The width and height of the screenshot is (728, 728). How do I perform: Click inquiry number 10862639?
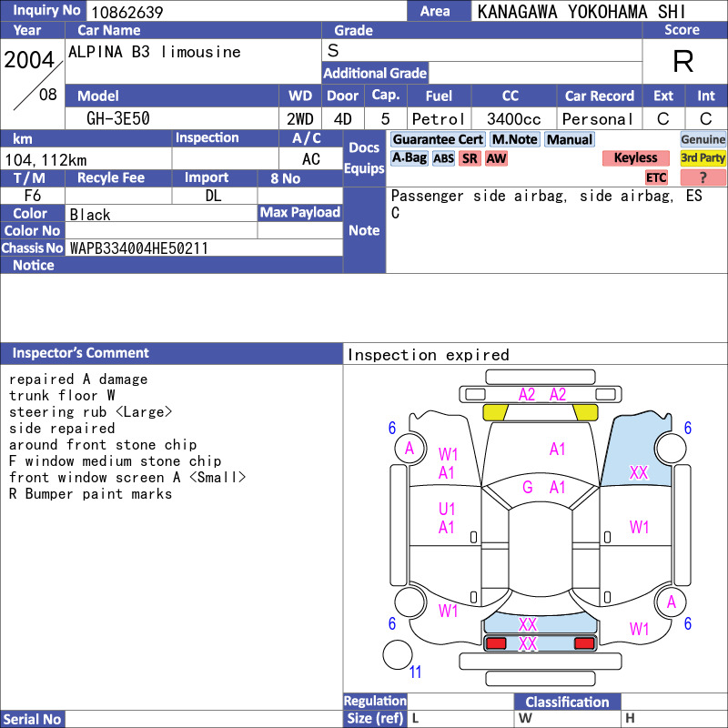tap(126, 12)
